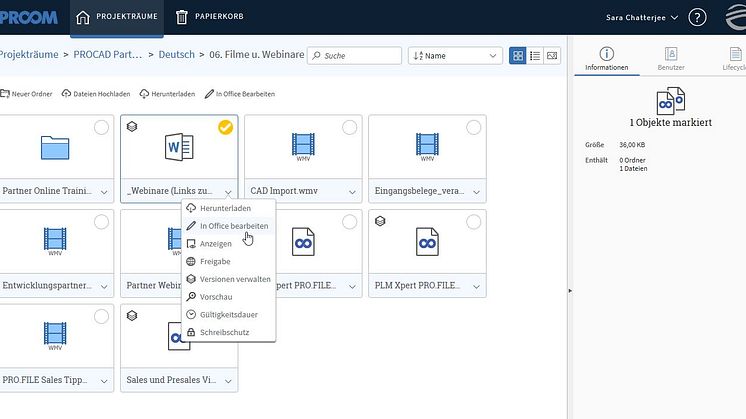Choose Anzeigen from the context menu
746x419 pixels.
pyautogui.click(x=228, y=244)
